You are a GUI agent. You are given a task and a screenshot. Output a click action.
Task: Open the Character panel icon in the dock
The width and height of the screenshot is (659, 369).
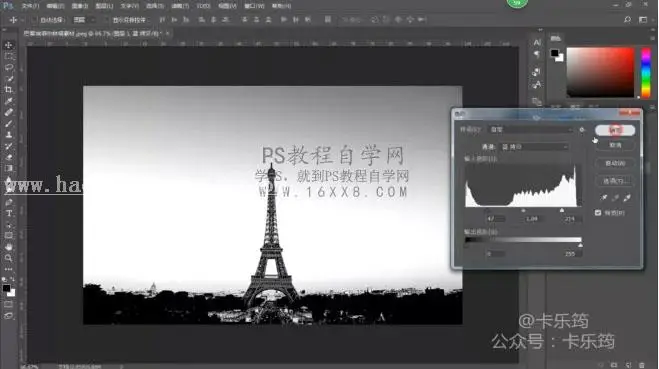[x=537, y=43]
